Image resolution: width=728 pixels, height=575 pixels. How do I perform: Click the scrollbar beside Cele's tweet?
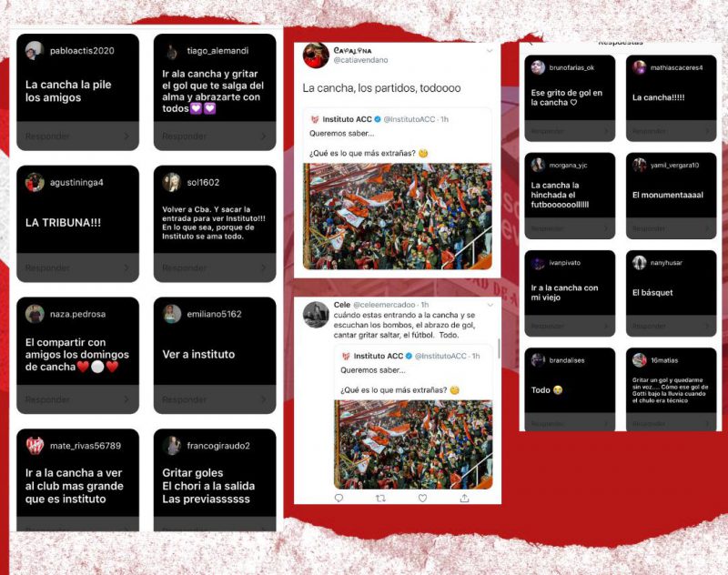click(499, 348)
